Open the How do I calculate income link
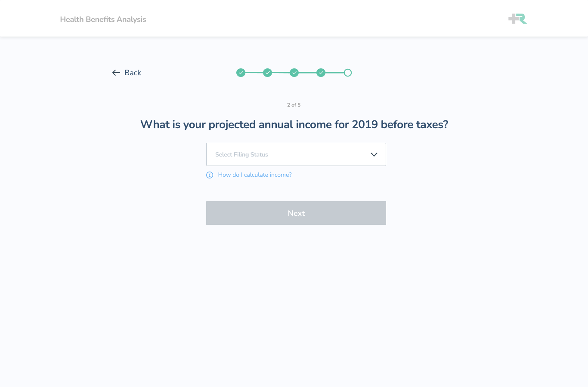This screenshot has width=588, height=387. (255, 175)
